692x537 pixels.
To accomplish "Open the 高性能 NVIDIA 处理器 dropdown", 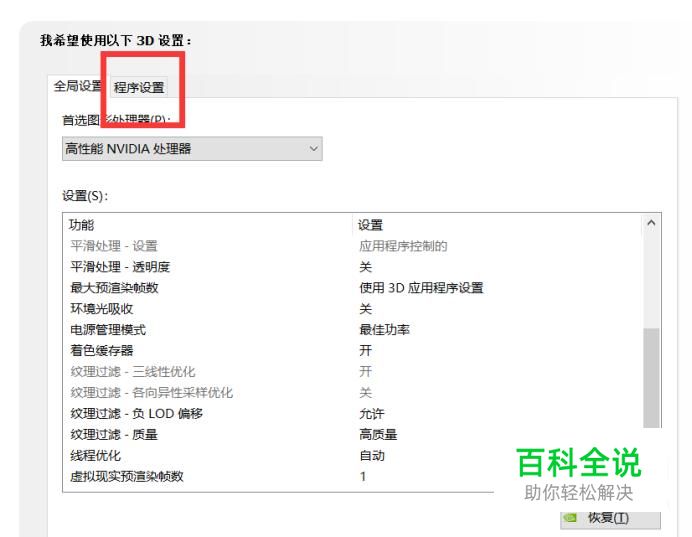I will point(192,149).
